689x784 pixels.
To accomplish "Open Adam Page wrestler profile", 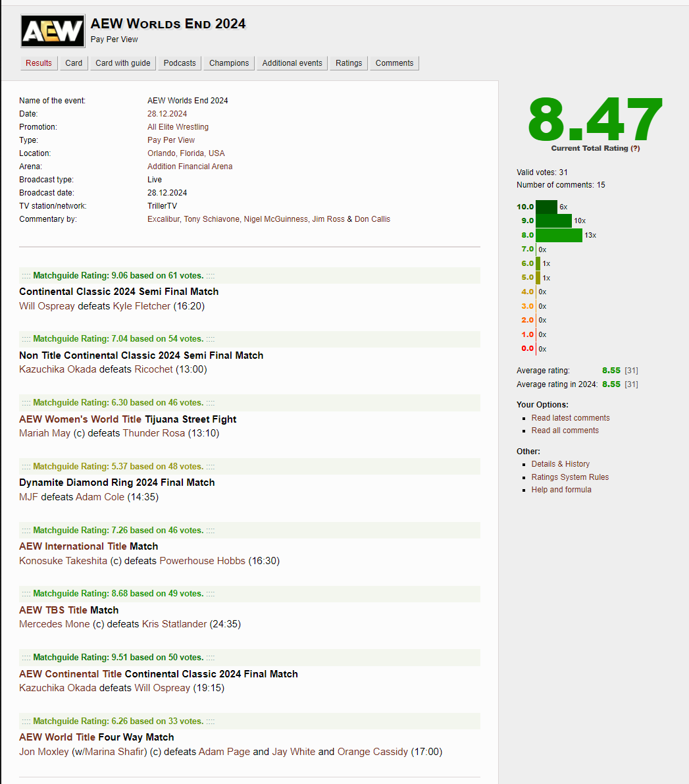I will pos(224,752).
